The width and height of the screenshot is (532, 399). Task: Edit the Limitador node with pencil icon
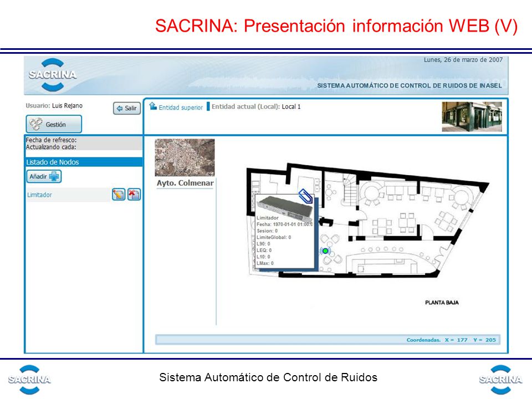[119, 195]
